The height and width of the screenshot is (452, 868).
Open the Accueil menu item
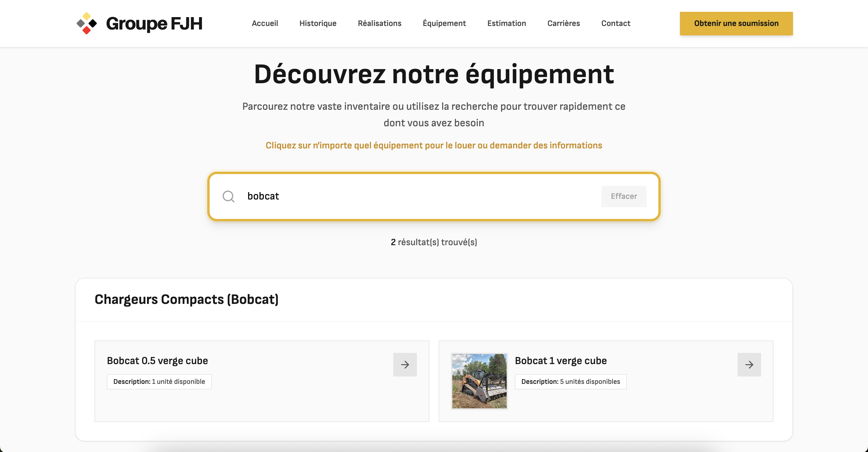point(265,23)
